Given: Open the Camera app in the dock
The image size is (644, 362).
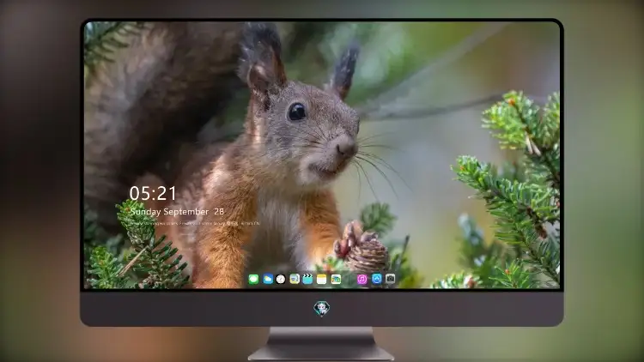Looking at the screenshot, I should pos(390,279).
